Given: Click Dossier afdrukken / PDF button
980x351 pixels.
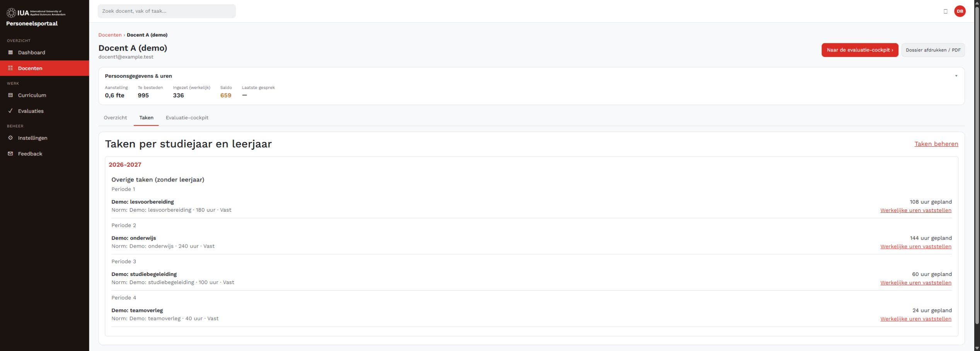Looking at the screenshot, I should (x=933, y=50).
